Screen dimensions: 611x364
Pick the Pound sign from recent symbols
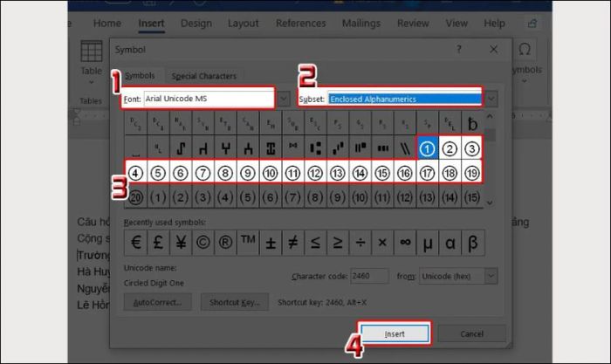pyautogui.click(x=158, y=243)
